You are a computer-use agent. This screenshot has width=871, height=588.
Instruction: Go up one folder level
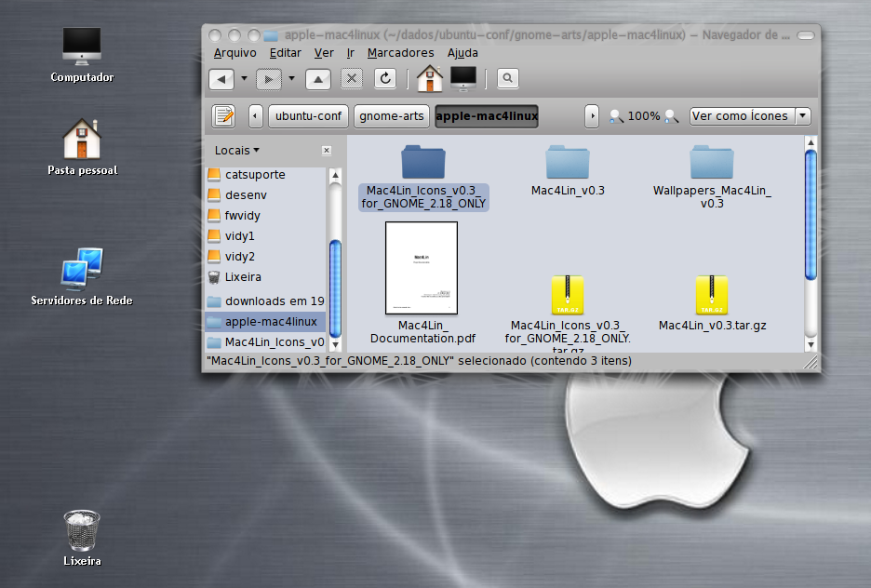(x=317, y=79)
